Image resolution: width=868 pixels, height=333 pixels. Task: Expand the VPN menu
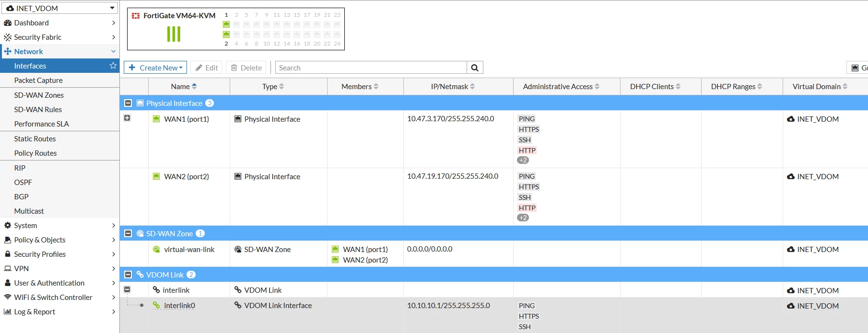click(59, 268)
